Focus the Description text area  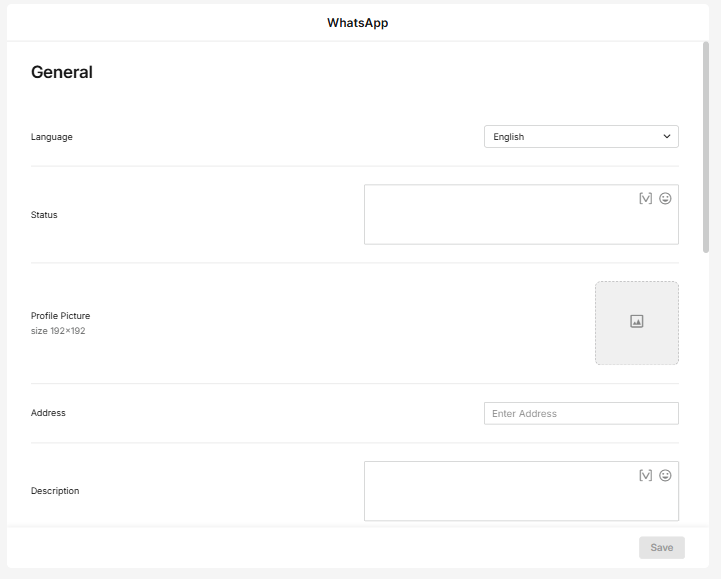[x=521, y=491]
